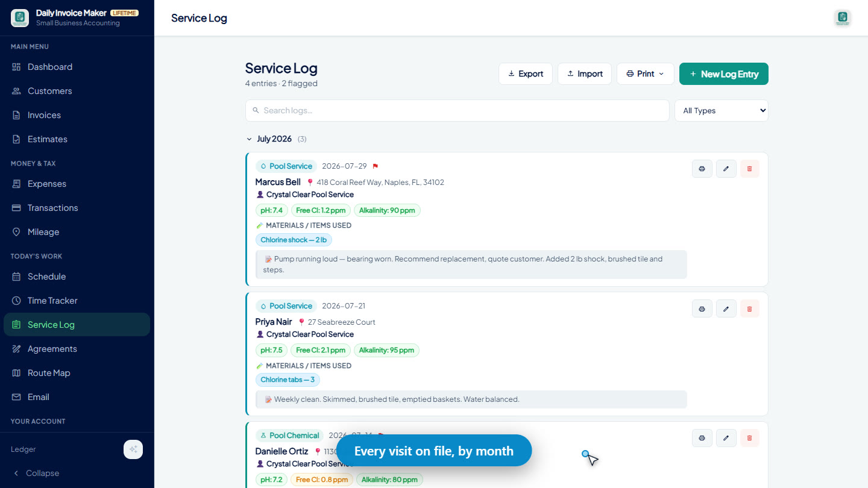This screenshot has width=868, height=488.
Task: Click the Customers people icon in sidebar
Action: (16, 91)
